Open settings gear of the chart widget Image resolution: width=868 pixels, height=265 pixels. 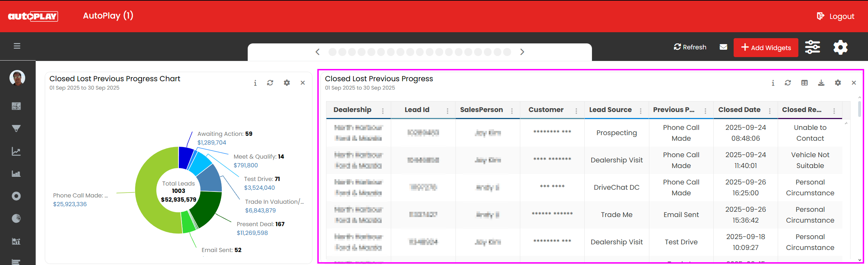click(287, 83)
